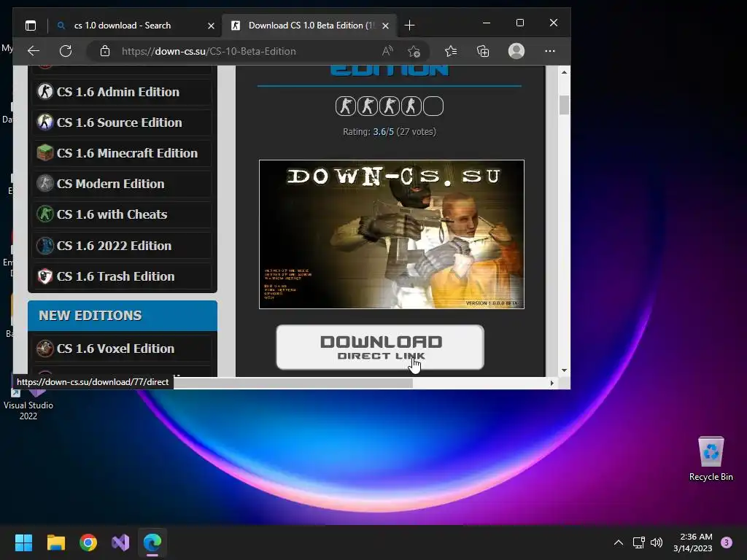Click the Minecraft block icon

[45, 153]
